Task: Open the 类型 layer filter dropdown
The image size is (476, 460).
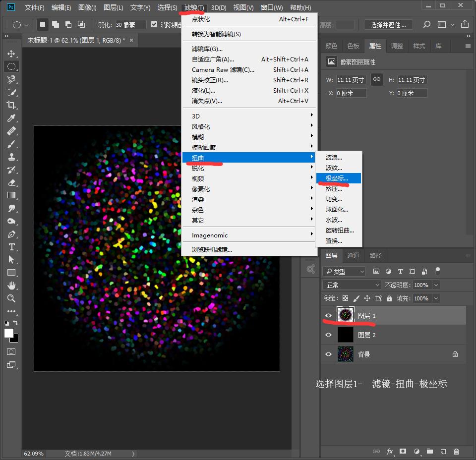Action: click(344, 271)
